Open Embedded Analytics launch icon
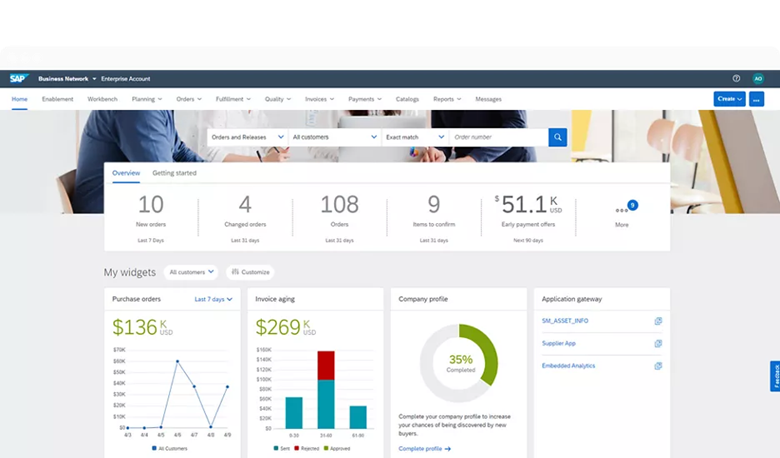Viewport: 780px width, 458px height. coord(657,366)
